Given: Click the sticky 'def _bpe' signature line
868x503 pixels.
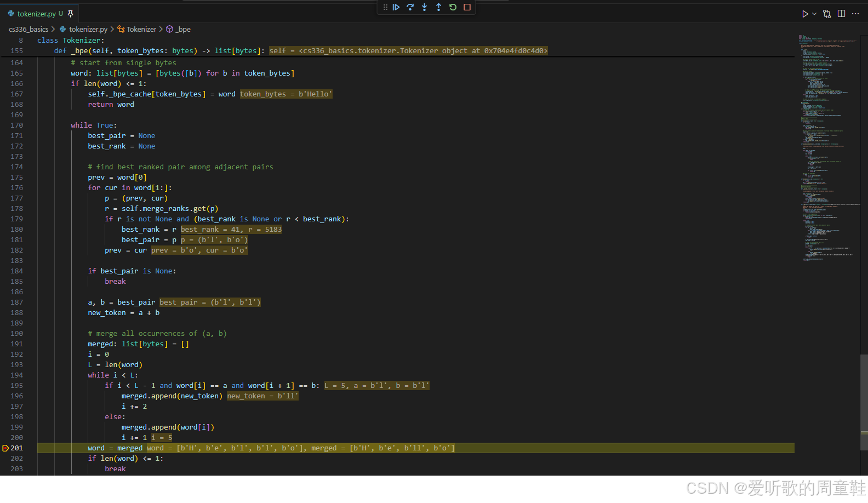Looking at the screenshot, I should [x=159, y=50].
